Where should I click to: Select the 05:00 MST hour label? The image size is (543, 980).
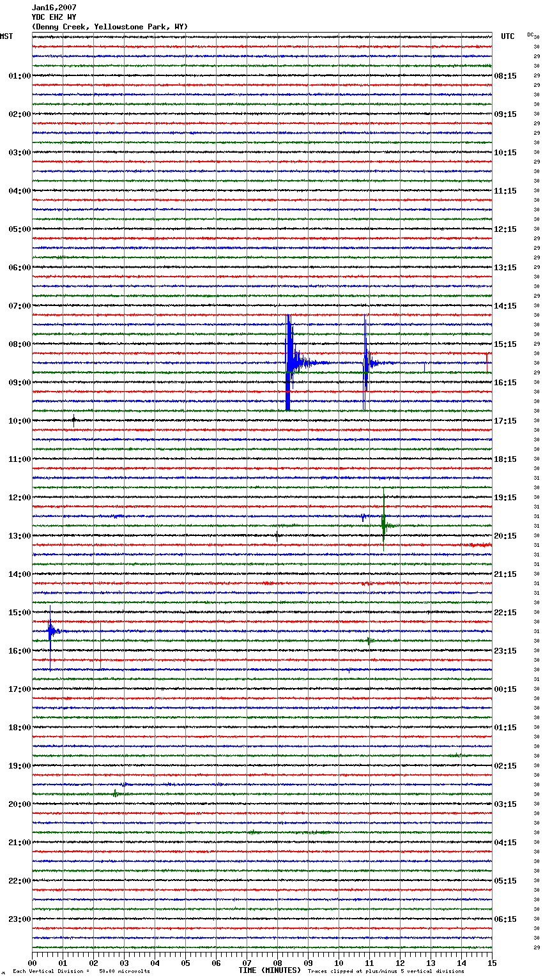pyautogui.click(x=20, y=229)
